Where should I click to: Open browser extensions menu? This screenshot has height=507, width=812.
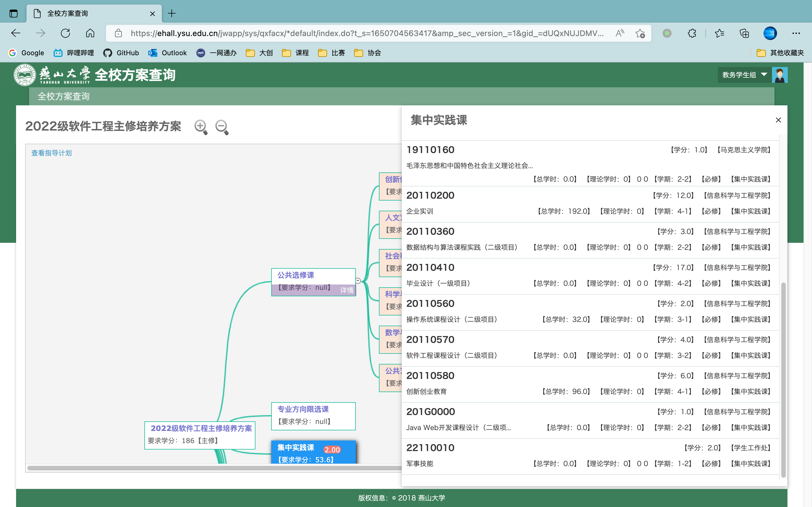[x=692, y=33]
